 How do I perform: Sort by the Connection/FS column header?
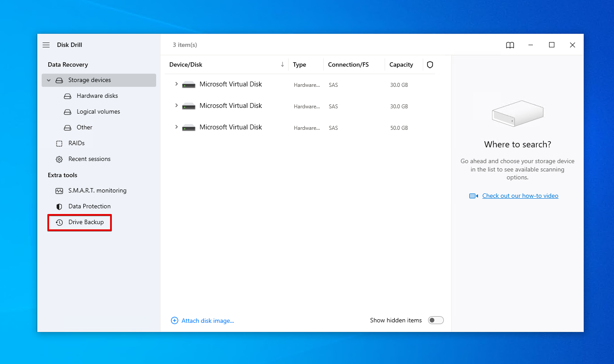click(x=348, y=64)
